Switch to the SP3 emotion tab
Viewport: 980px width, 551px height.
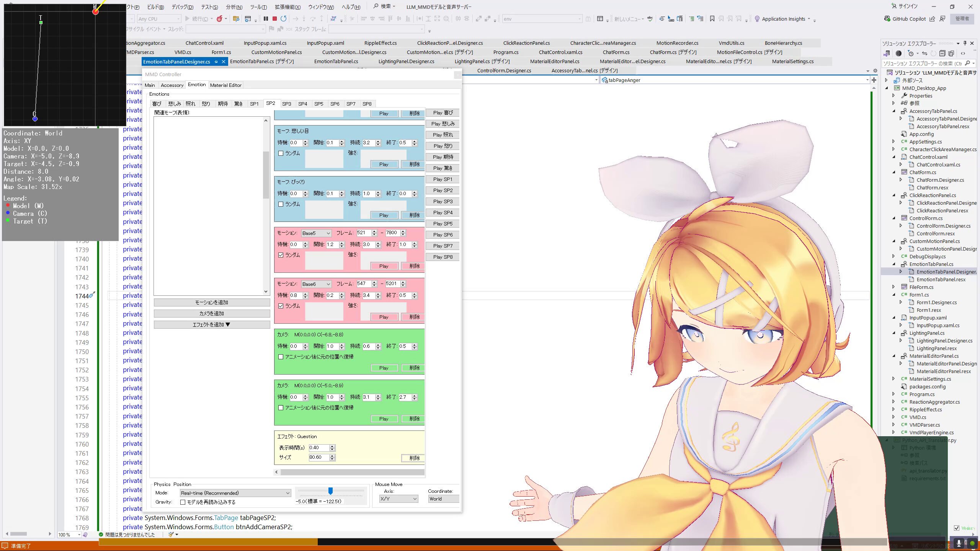click(x=286, y=104)
